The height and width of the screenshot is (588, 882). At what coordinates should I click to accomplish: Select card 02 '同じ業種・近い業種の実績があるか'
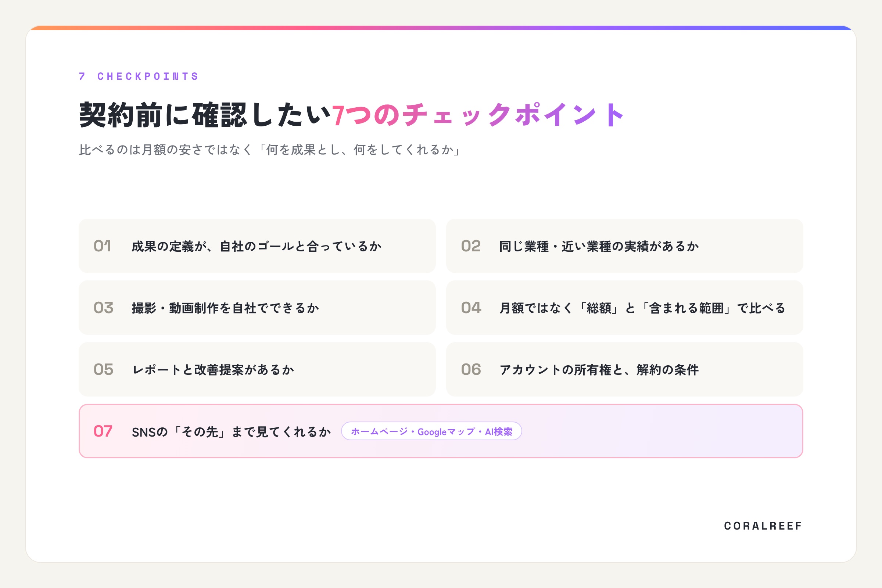tap(625, 246)
